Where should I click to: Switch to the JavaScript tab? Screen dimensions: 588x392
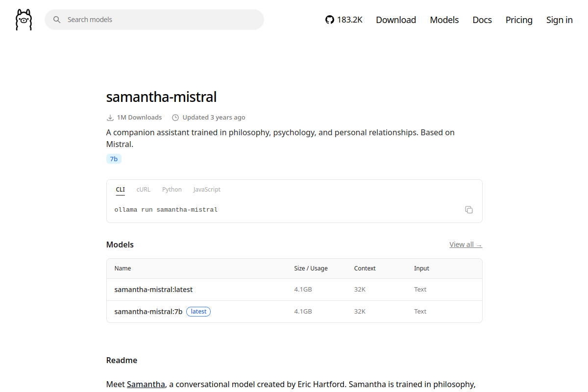[207, 190]
